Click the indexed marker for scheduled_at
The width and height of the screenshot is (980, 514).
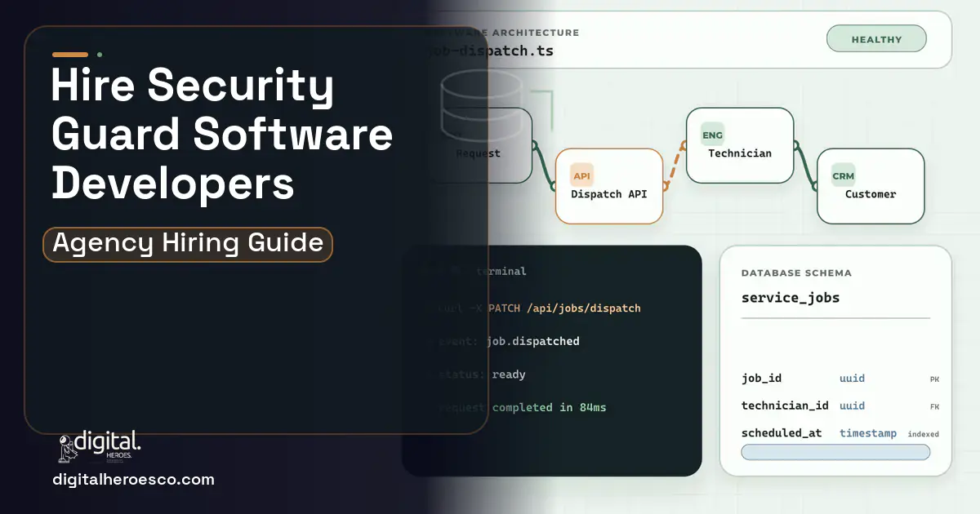[924, 434]
